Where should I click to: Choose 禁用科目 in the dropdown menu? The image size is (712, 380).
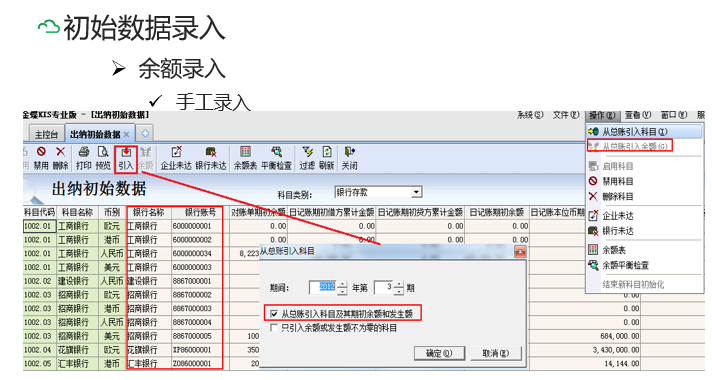tap(644, 181)
